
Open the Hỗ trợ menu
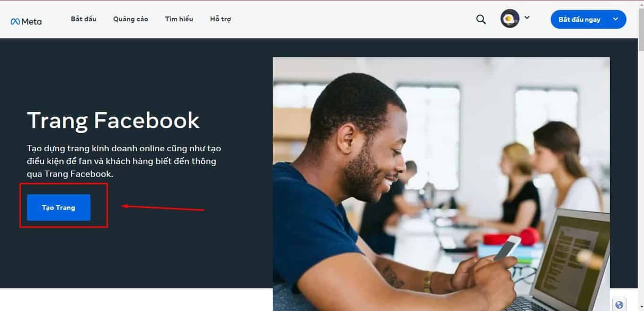coord(220,19)
